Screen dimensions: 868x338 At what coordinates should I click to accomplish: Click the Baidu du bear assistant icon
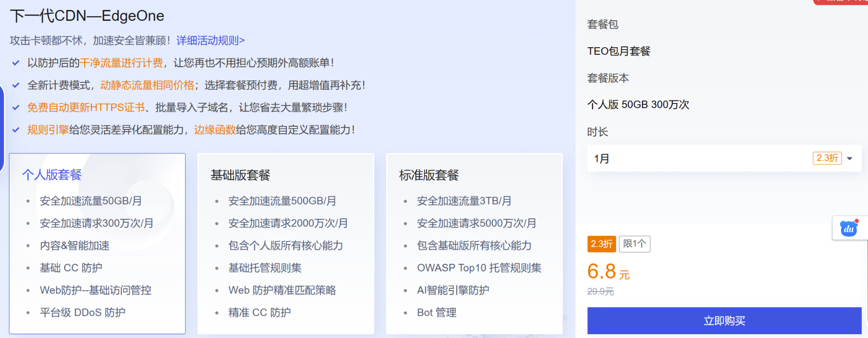[849, 228]
